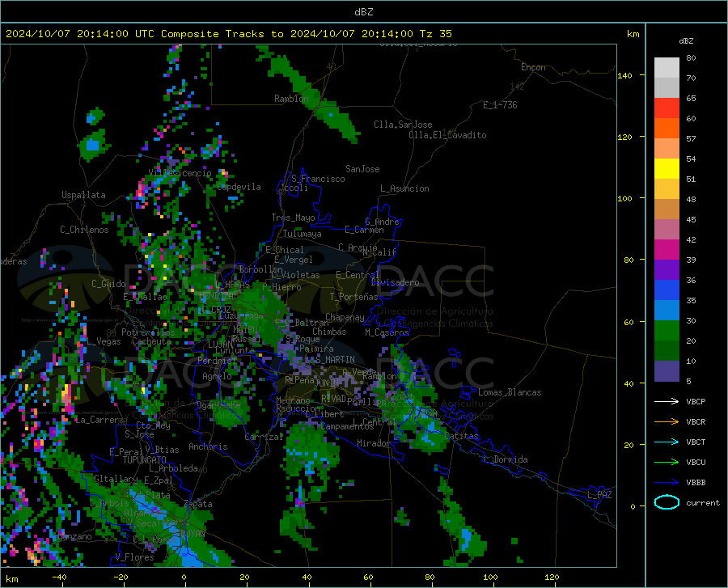Select the light blue 30 dBZ swatch

(667, 311)
